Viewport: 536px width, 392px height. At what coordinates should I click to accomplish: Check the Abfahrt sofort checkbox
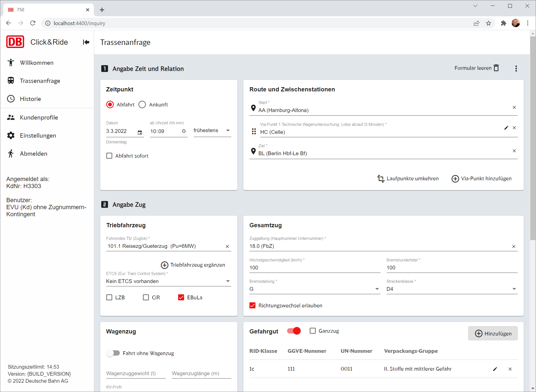(x=109, y=156)
